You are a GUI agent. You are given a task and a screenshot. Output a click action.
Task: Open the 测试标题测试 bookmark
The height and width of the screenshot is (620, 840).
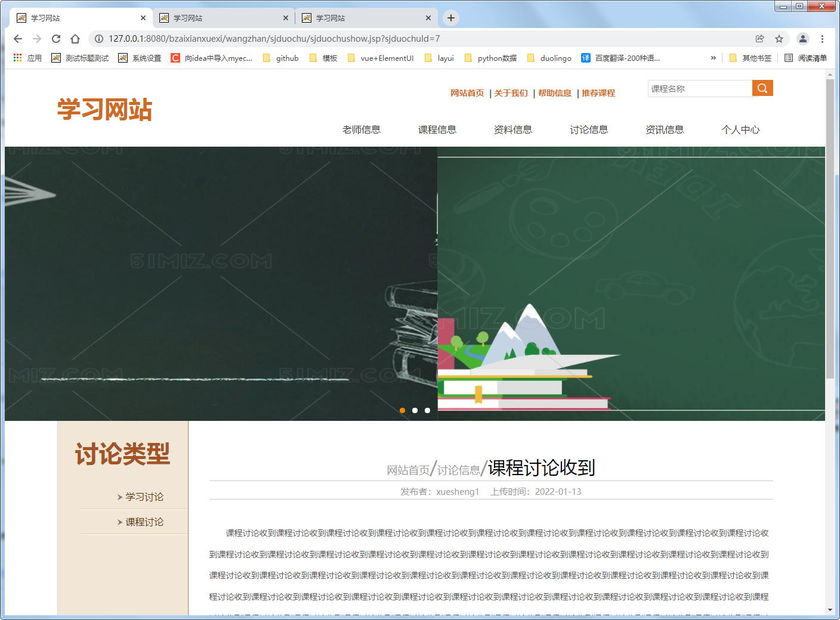pos(81,58)
